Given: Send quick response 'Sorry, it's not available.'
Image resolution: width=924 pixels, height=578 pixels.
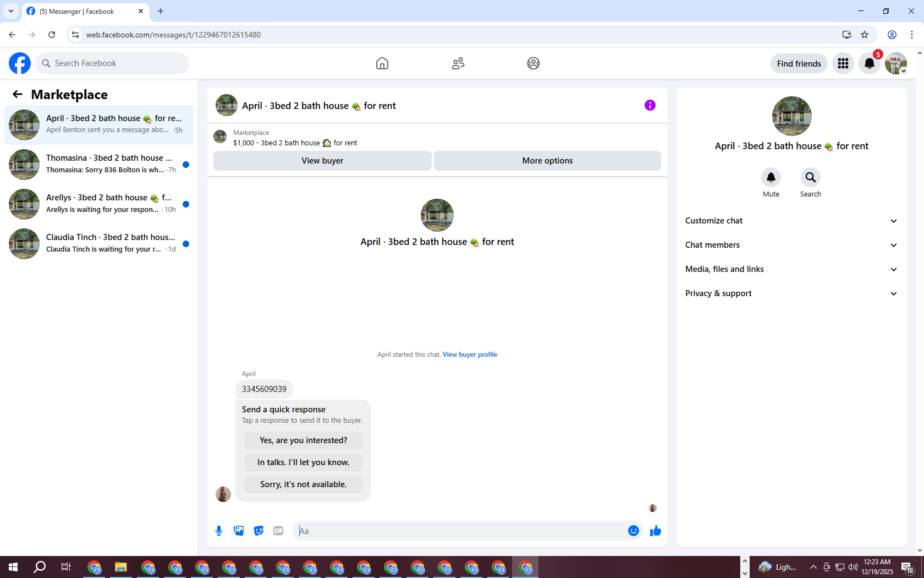Looking at the screenshot, I should coord(304,484).
